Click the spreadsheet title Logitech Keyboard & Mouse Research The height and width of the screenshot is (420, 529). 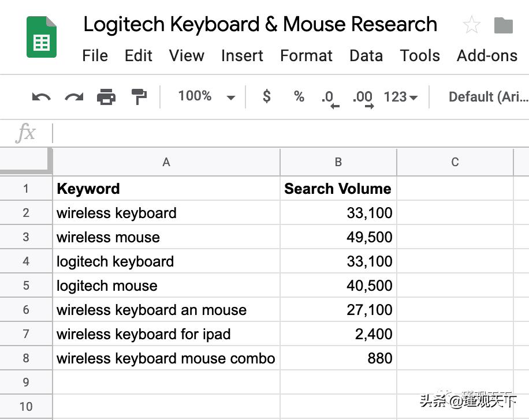tap(260, 24)
